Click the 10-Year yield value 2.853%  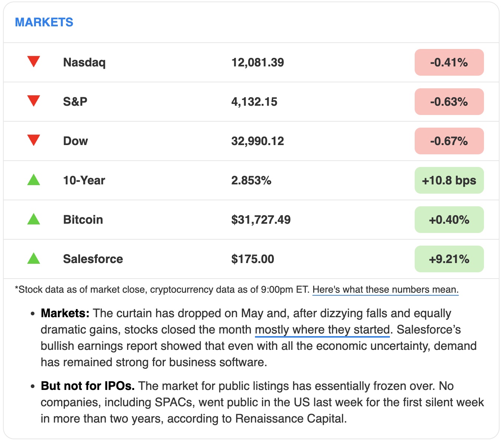point(251,180)
